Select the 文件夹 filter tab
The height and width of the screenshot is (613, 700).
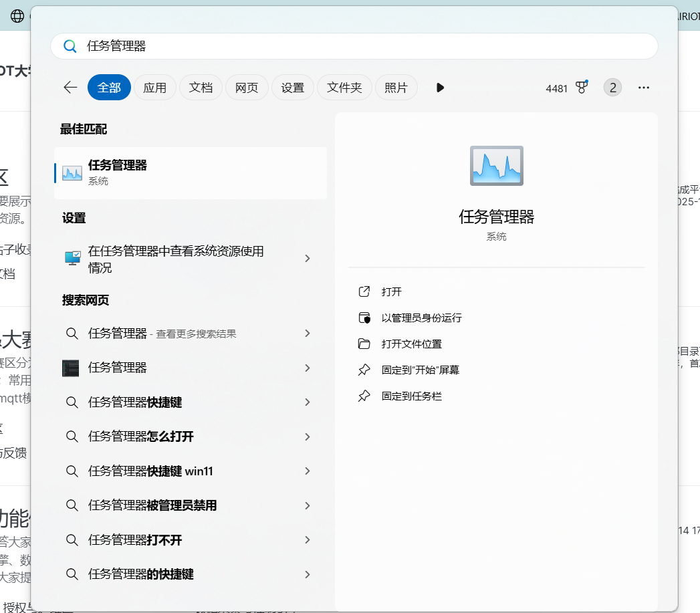coord(344,88)
